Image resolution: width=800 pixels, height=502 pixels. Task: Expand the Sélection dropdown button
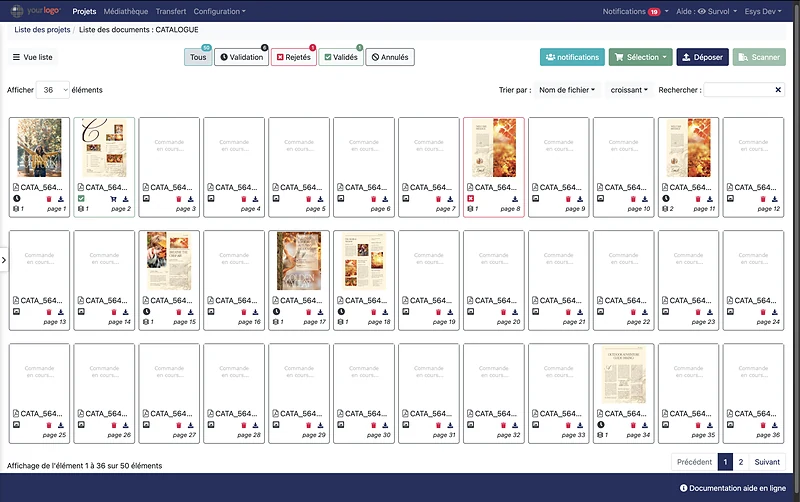(641, 57)
